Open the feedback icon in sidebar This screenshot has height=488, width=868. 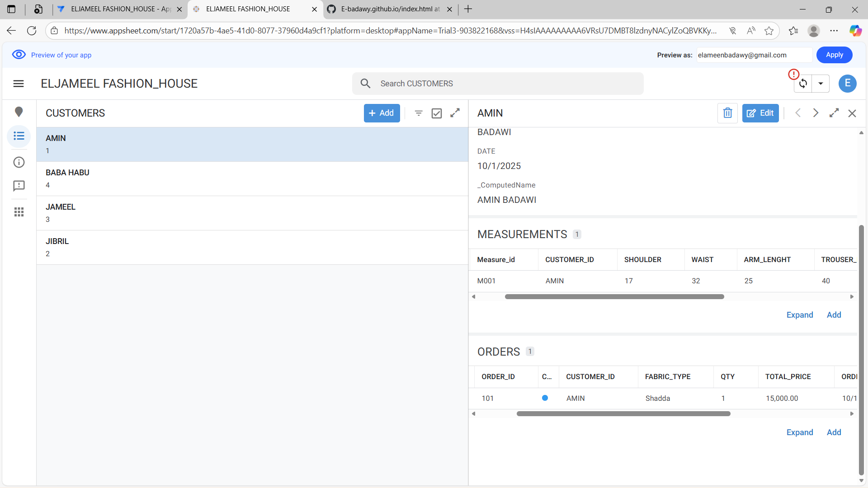pyautogui.click(x=19, y=186)
